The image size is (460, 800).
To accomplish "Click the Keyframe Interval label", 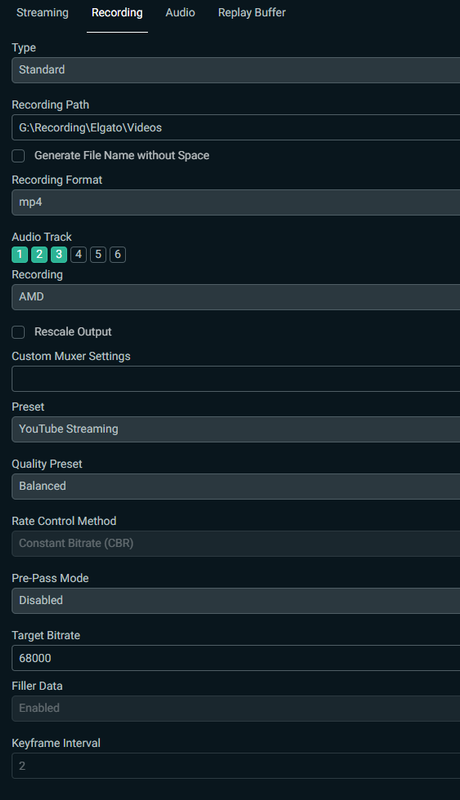I will (56, 743).
